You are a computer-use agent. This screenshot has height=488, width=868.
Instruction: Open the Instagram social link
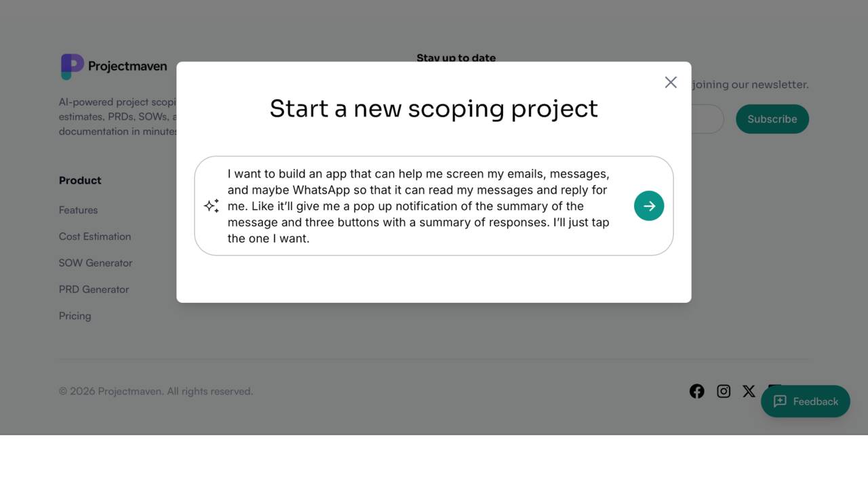coord(724,391)
